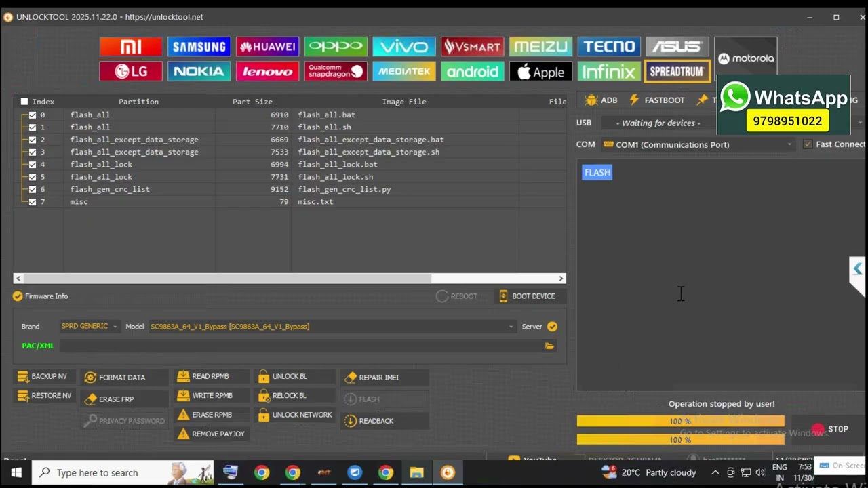
Task: Click the side panel collapse arrow
Action: (858, 269)
